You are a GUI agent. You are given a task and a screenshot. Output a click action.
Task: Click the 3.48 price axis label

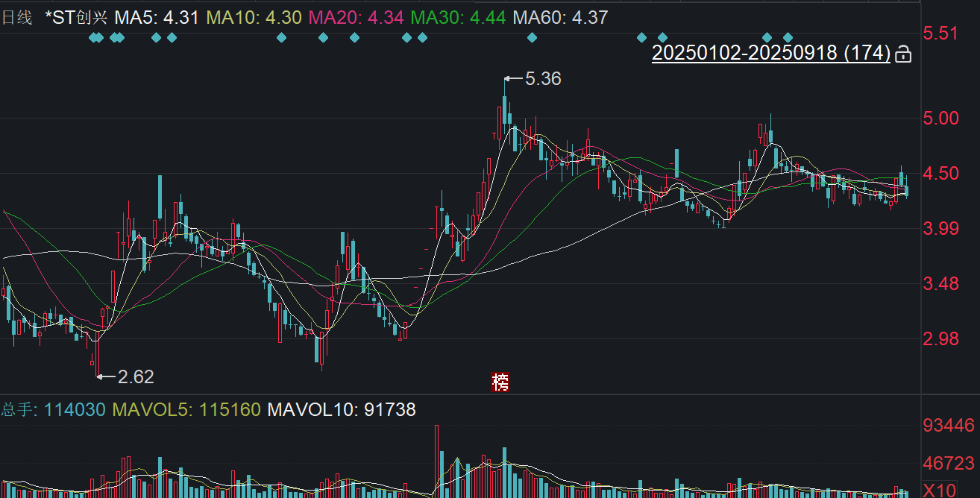(940, 283)
